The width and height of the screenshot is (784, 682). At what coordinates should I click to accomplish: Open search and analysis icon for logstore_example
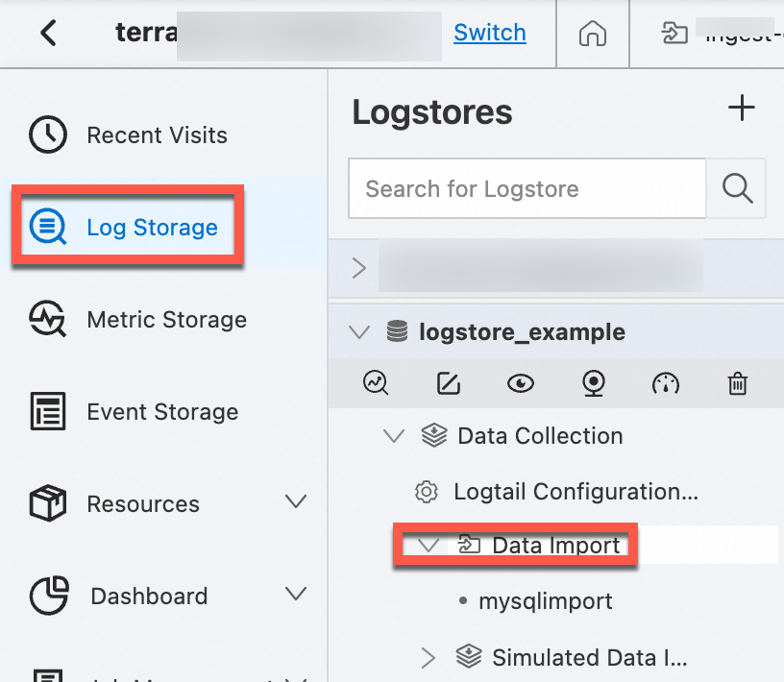pyautogui.click(x=376, y=384)
